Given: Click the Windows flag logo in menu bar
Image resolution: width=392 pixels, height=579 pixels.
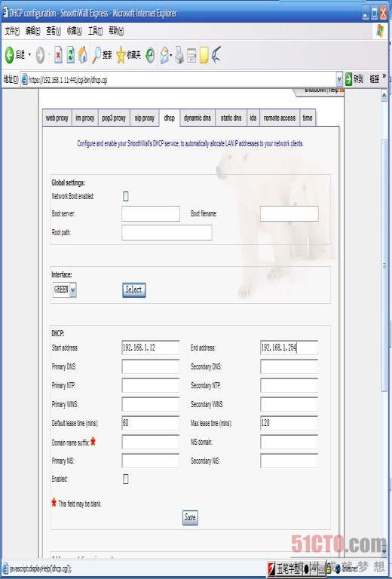Looking at the screenshot, I should coord(380,31).
